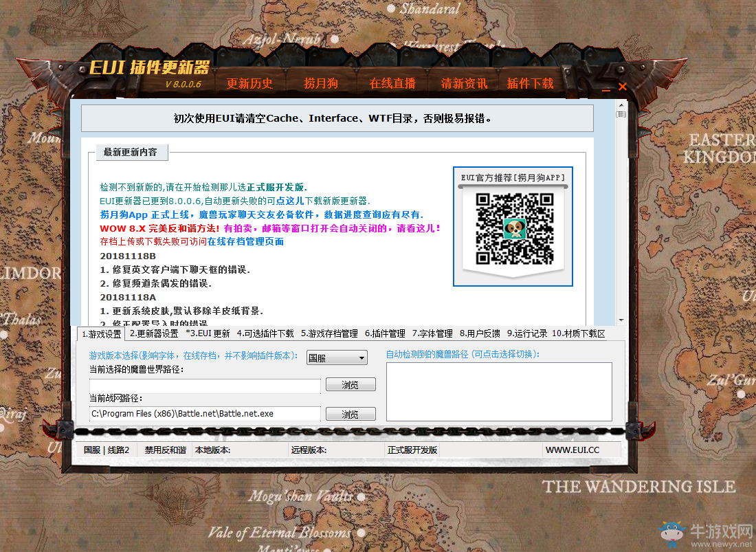Click the 点这儿 link to download updater
This screenshot has height=552, width=756.
290,201
